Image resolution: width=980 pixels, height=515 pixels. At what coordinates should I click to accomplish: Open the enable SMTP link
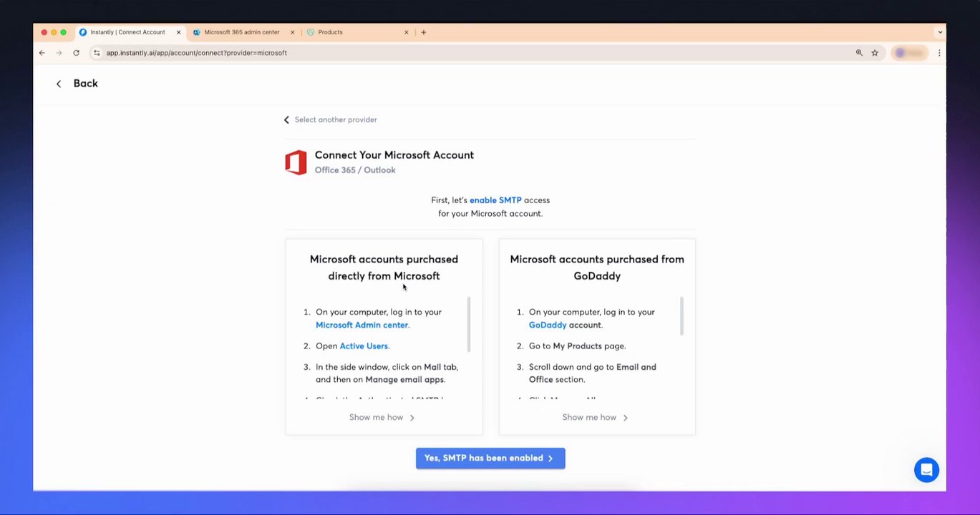pos(495,200)
